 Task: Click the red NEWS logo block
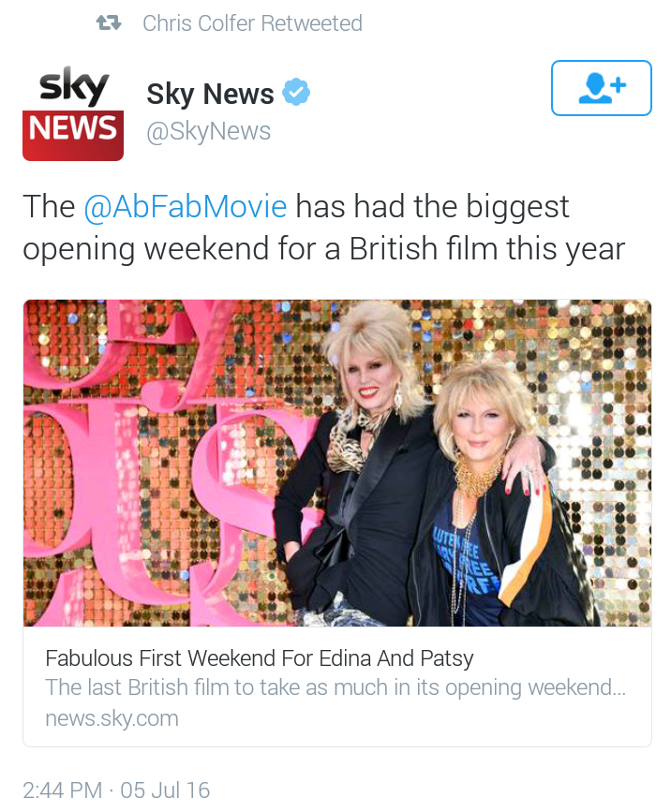(73, 135)
